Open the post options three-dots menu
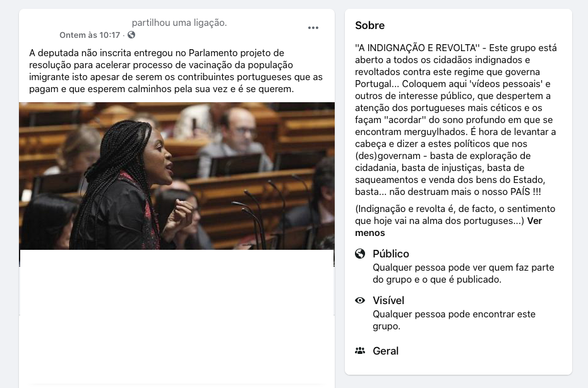Viewport: 588px width, 388px height. [313, 28]
